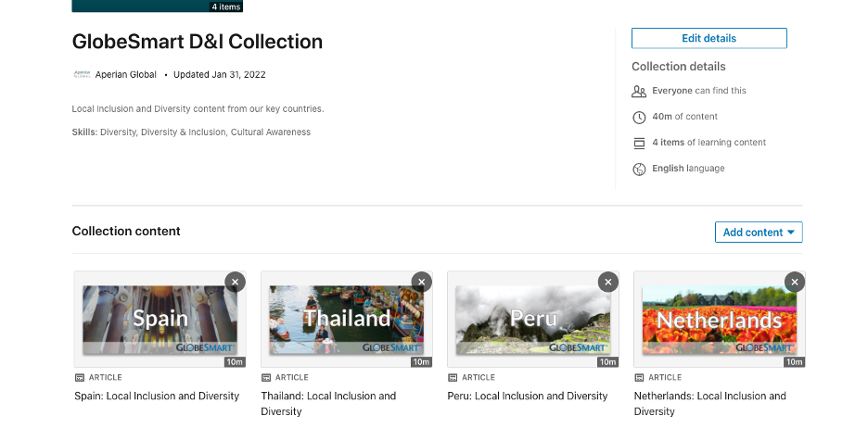
Task: Click the 10m duration badge on Netherlands
Action: point(795,362)
